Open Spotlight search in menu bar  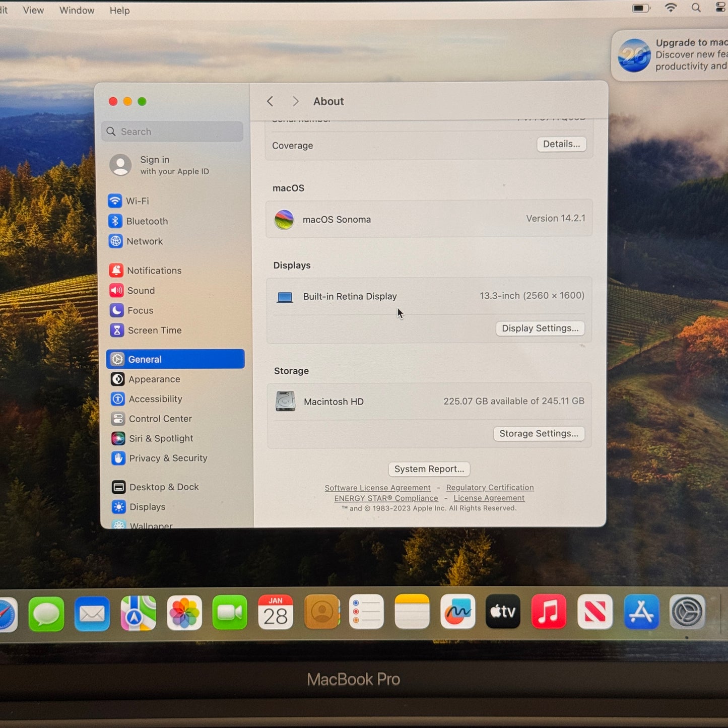(696, 8)
